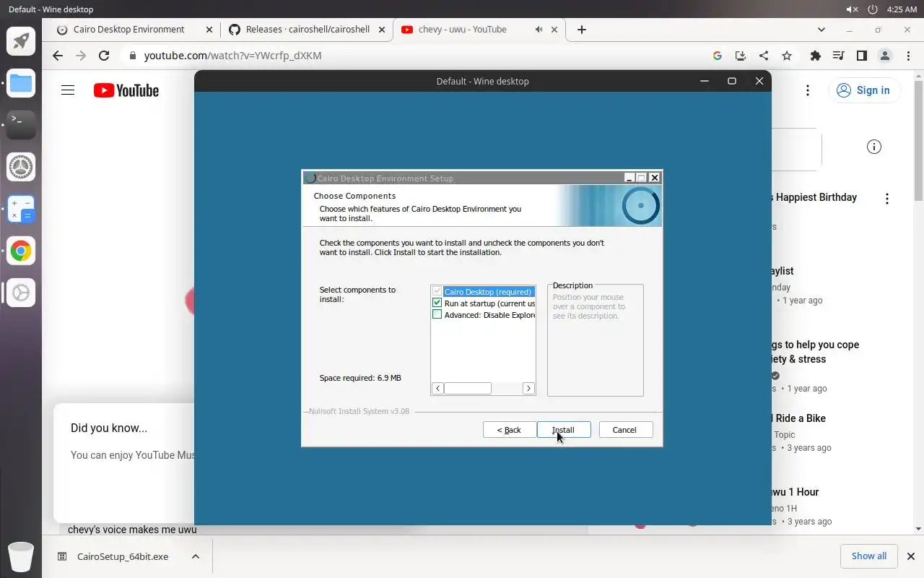Image resolution: width=924 pixels, height=578 pixels.
Task: Click the install app icon in address bar
Action: tap(740, 56)
